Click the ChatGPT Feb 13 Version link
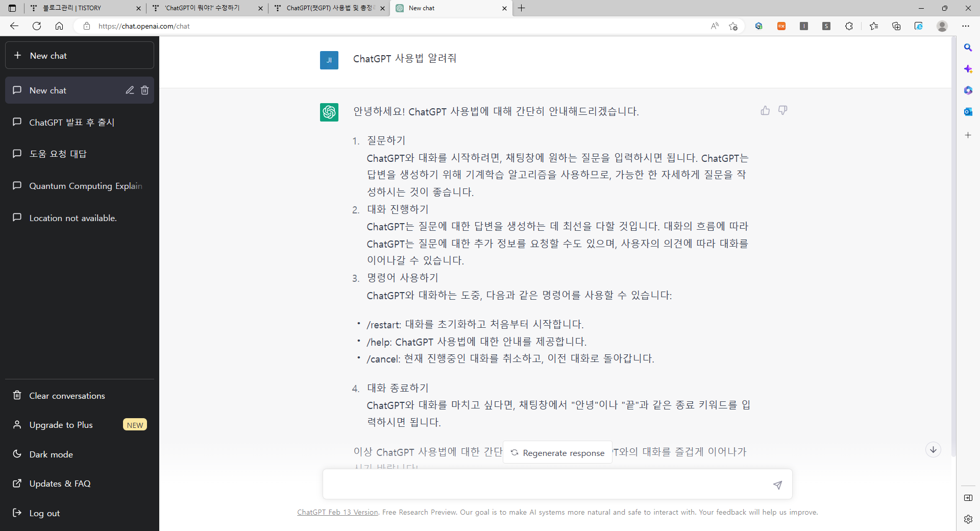Screen dimensions: 980x531 337,512
